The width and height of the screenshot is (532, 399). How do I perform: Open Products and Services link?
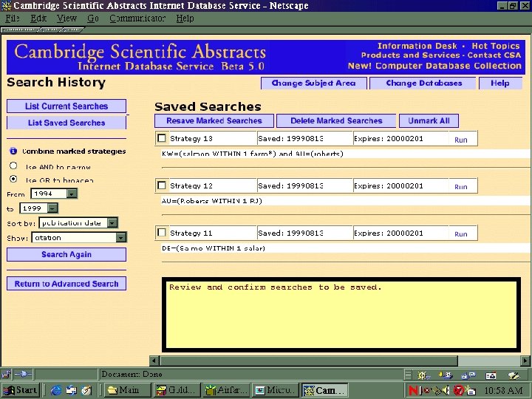(410, 55)
